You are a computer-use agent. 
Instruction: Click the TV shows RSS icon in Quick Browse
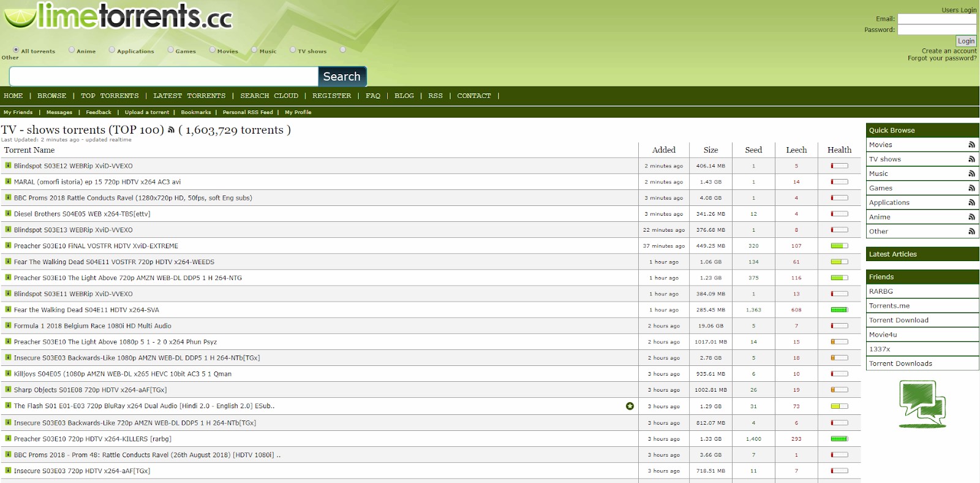coord(971,159)
